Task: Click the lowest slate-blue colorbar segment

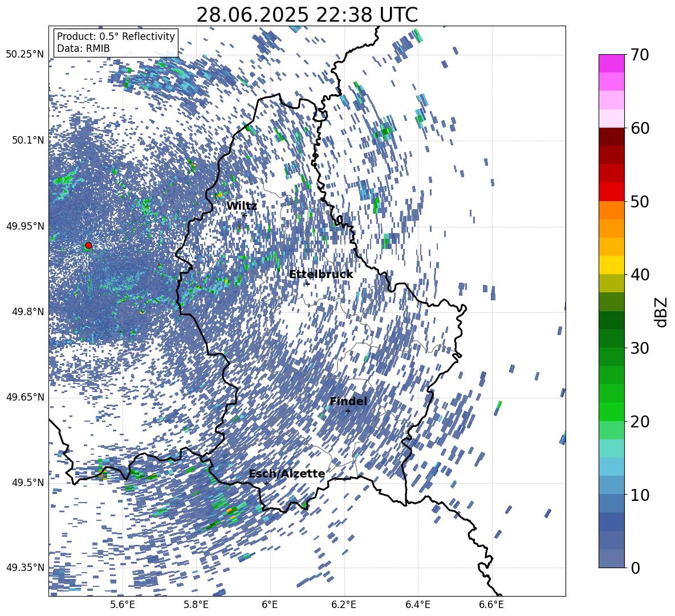Action: pos(611,558)
